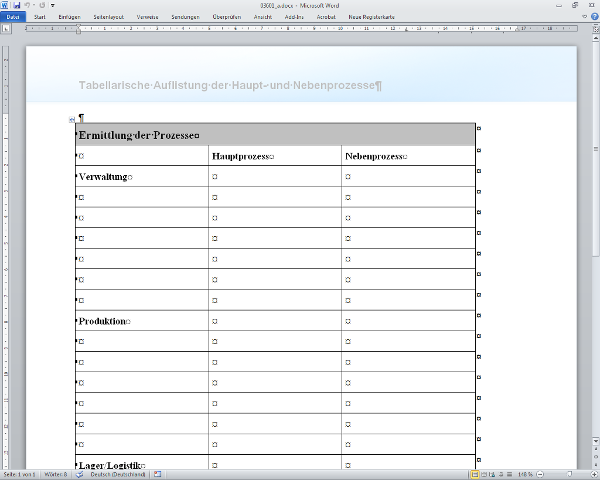Open the Datei tab
The height and width of the screenshot is (480, 600).
13,17
